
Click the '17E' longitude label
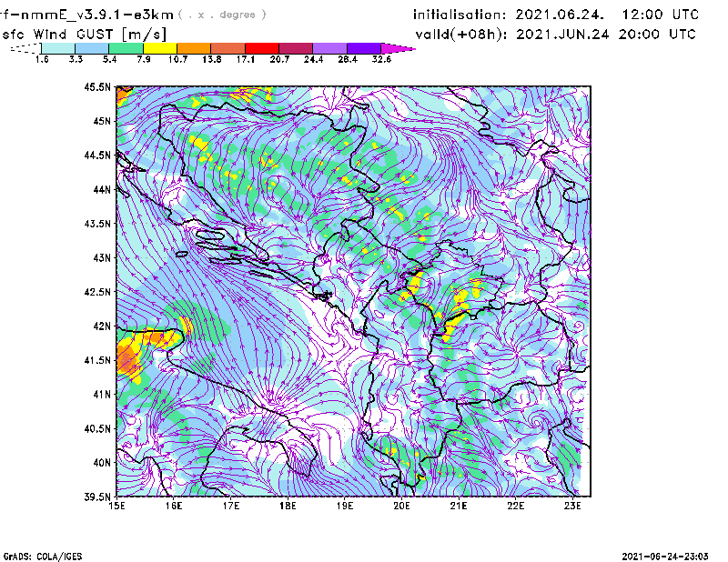tap(231, 506)
